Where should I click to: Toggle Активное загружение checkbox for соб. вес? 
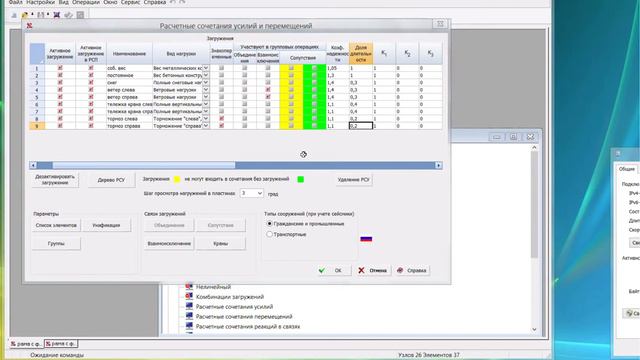60,68
